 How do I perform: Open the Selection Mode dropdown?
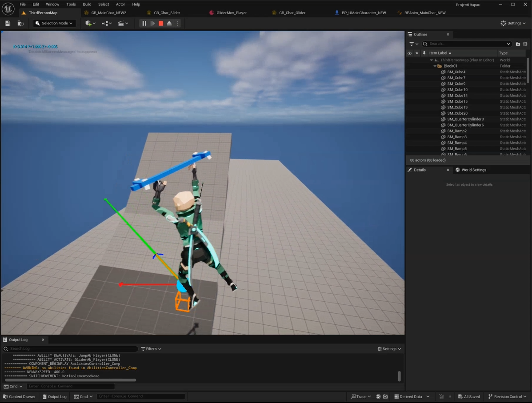coord(54,23)
